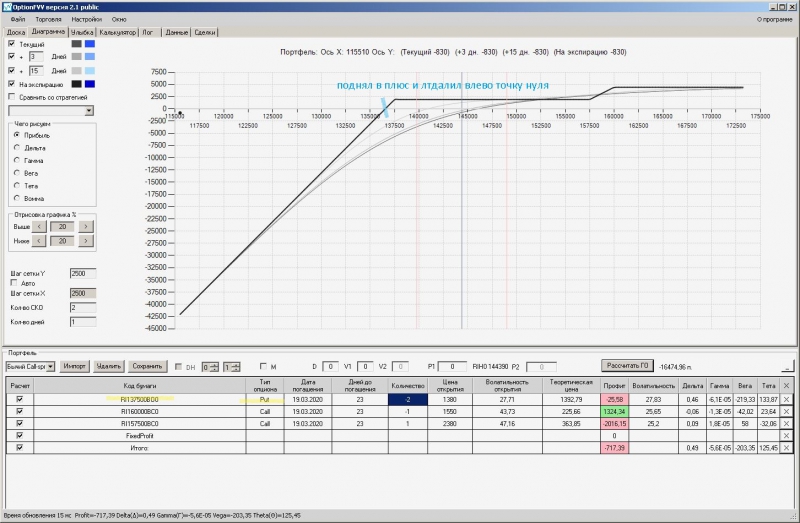This screenshot has width=800, height=523.
Task: Click the X in the Итого row
Action: tap(786, 448)
